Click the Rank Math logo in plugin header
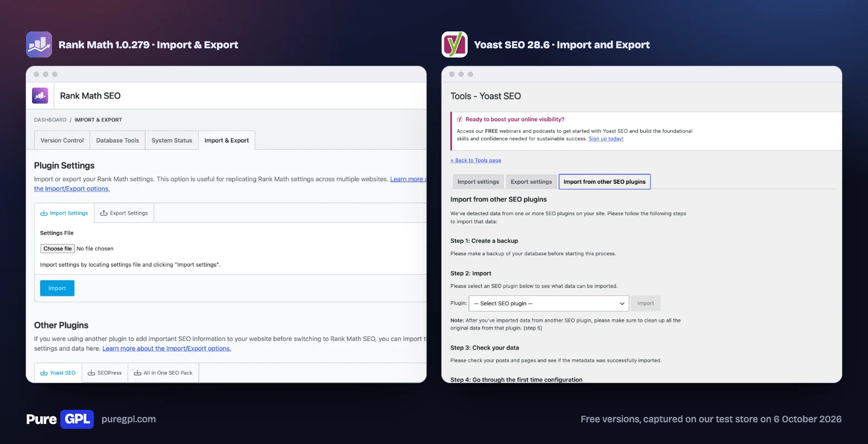 40,96
